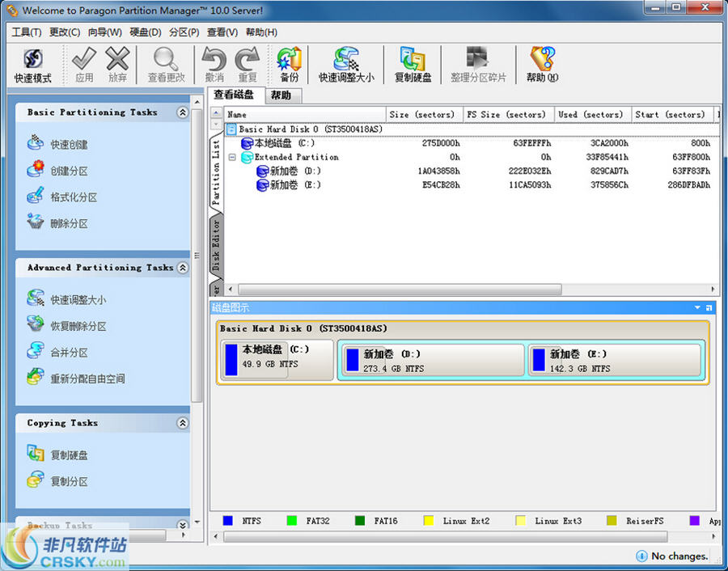Click the 备份 (Backup) toolbar icon

[289, 63]
